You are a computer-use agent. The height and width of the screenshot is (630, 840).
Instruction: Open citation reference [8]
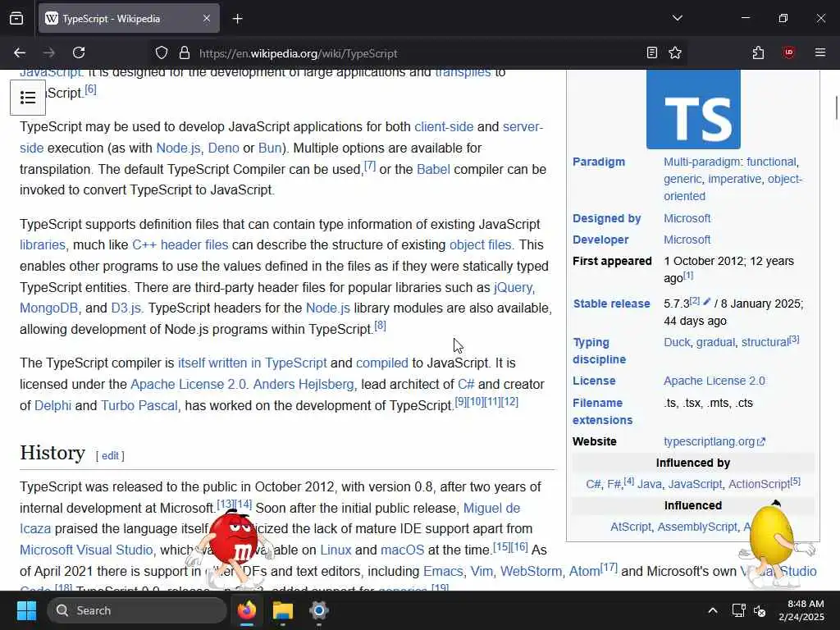tap(380, 325)
